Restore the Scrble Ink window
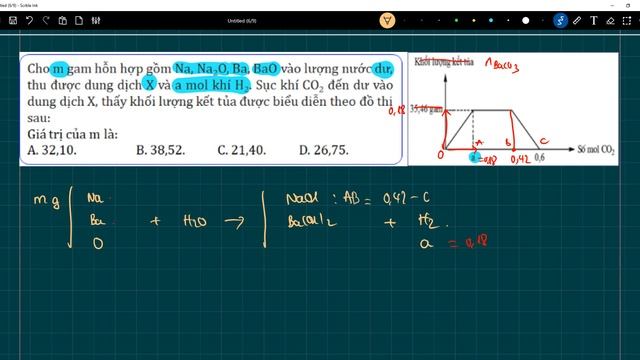Image resolution: width=640 pixels, height=360 pixels. (628, 5)
